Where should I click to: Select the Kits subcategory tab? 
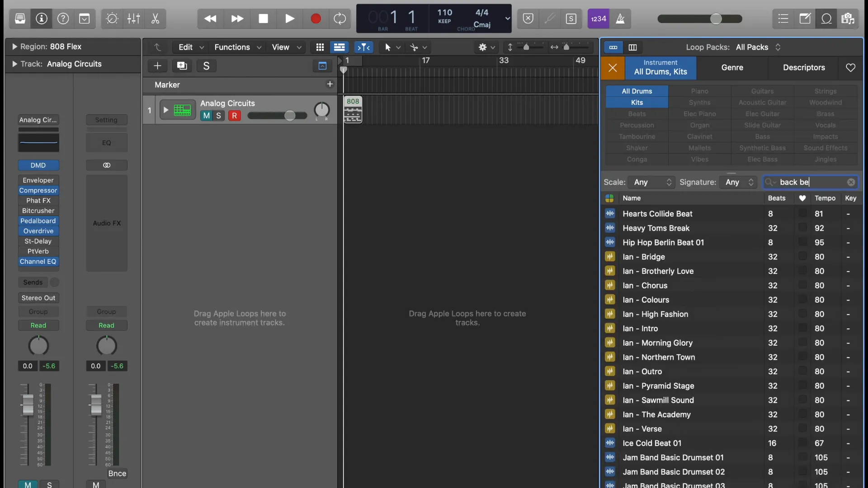(x=637, y=103)
